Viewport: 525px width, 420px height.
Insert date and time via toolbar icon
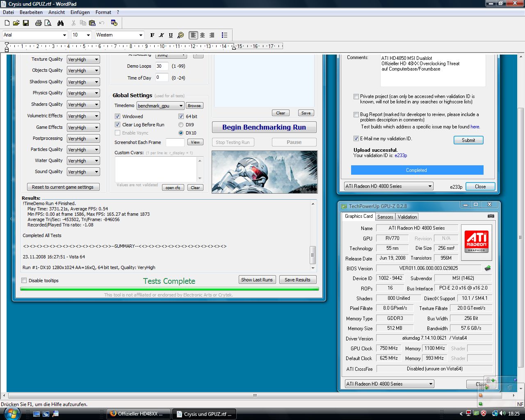point(114,23)
